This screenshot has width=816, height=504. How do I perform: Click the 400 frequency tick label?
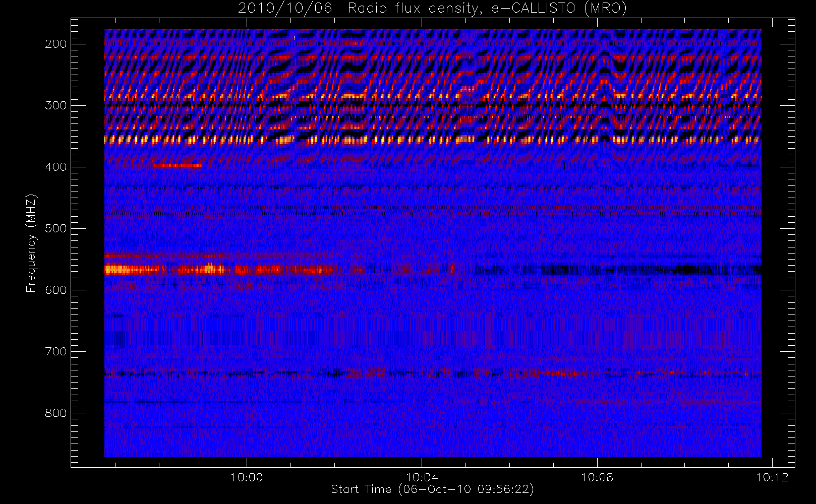pyautogui.click(x=55, y=167)
